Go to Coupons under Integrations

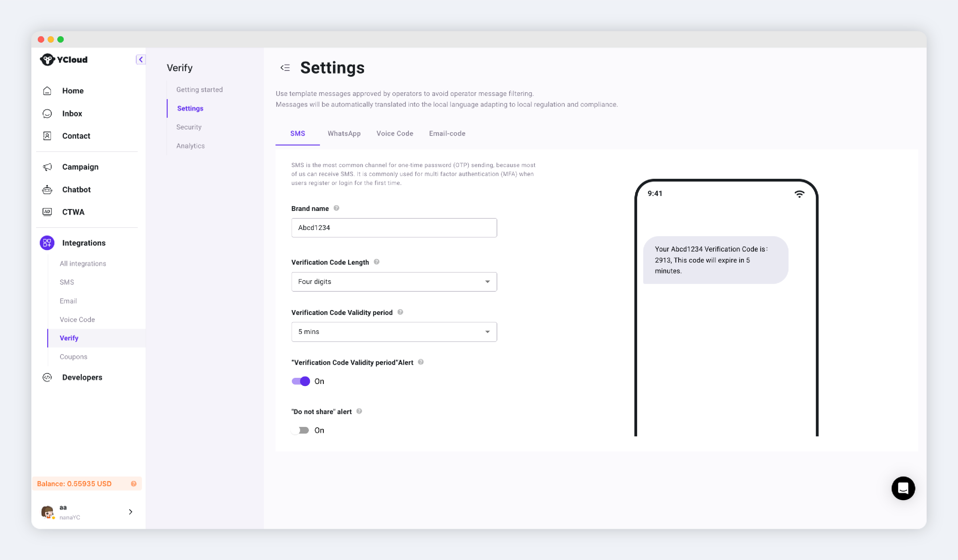pyautogui.click(x=73, y=357)
